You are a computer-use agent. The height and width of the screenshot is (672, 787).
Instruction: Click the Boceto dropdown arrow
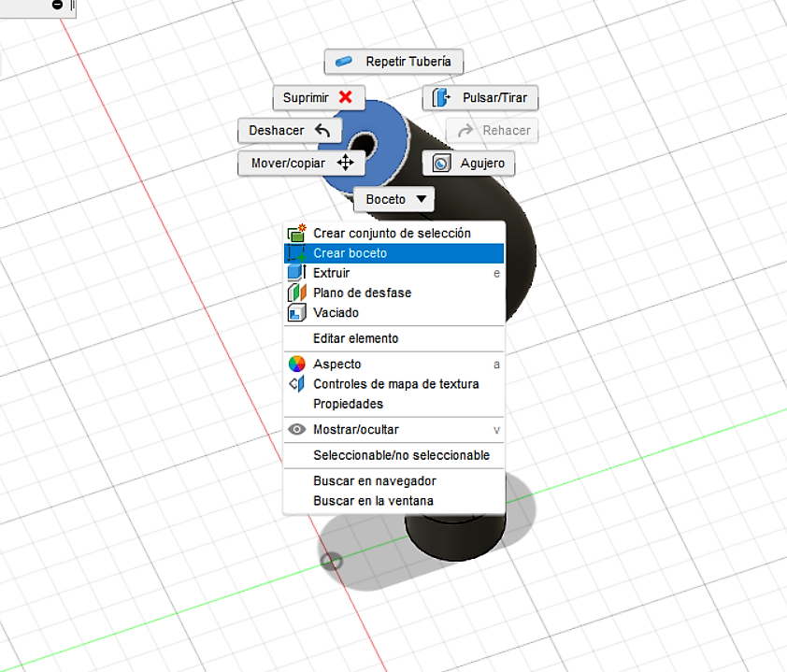(x=422, y=199)
